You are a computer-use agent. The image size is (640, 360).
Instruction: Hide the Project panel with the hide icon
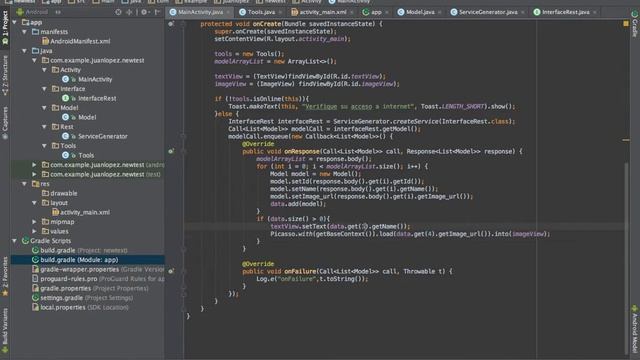click(158, 12)
